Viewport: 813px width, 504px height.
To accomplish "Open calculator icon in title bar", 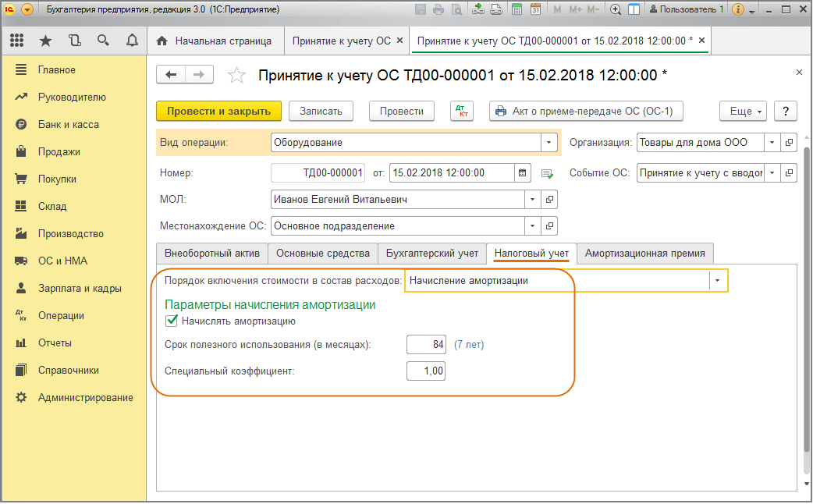I will pos(517,9).
